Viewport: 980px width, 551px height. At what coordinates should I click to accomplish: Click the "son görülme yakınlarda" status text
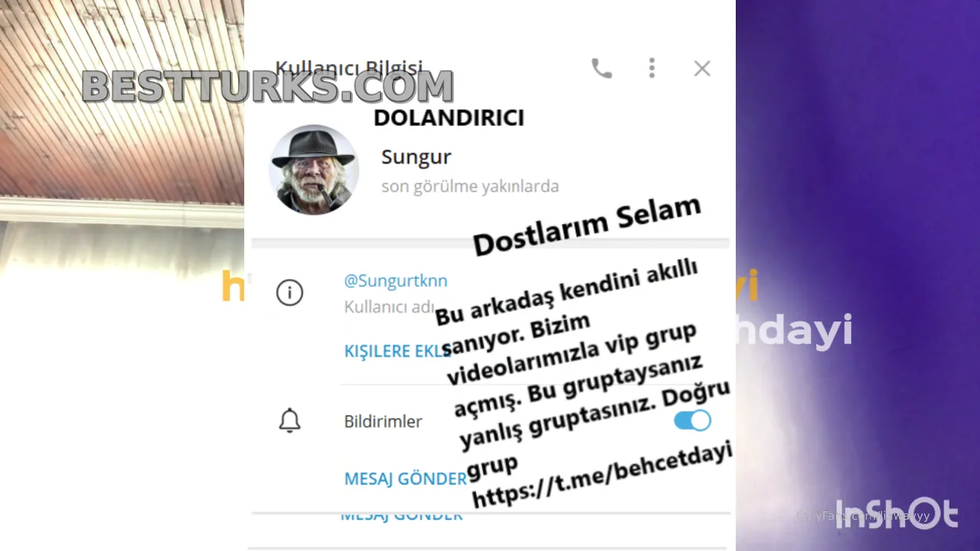(470, 186)
